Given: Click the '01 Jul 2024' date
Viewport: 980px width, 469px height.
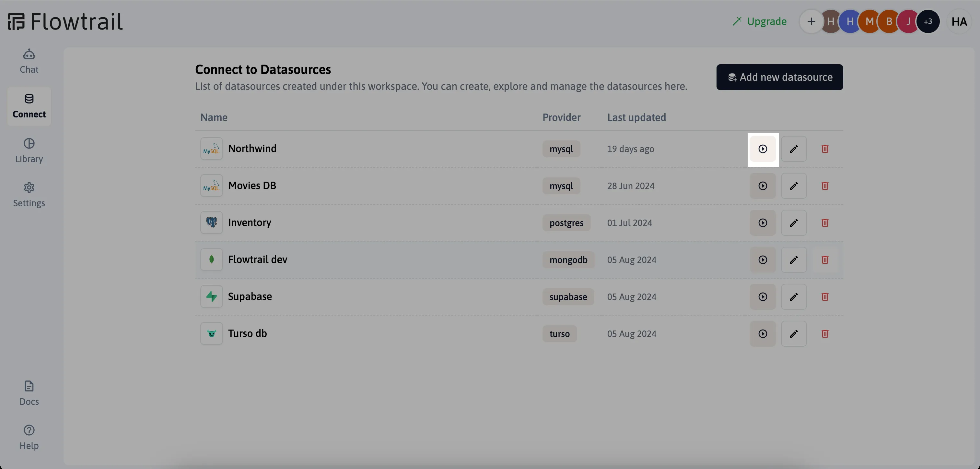Looking at the screenshot, I should coord(630,223).
